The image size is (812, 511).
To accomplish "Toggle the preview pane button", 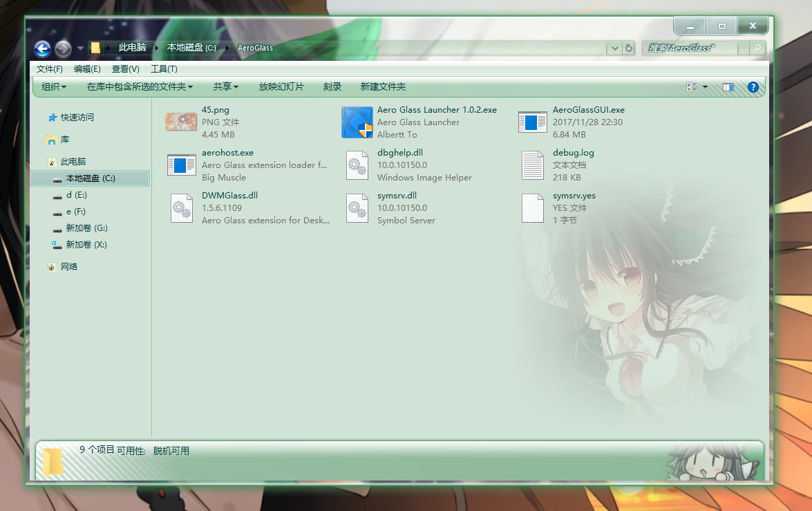I will coord(728,87).
